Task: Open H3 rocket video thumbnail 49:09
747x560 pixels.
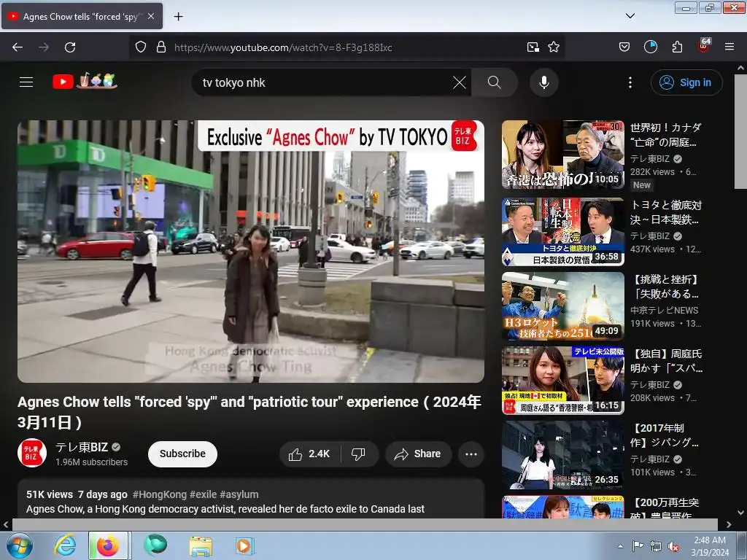Action: click(562, 306)
